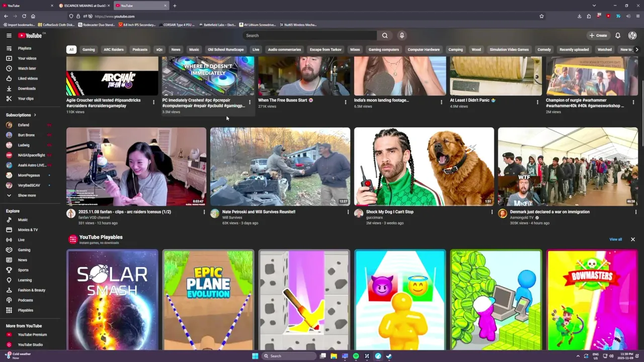
Task: Select the Comedy filter chip
Action: (x=544, y=49)
